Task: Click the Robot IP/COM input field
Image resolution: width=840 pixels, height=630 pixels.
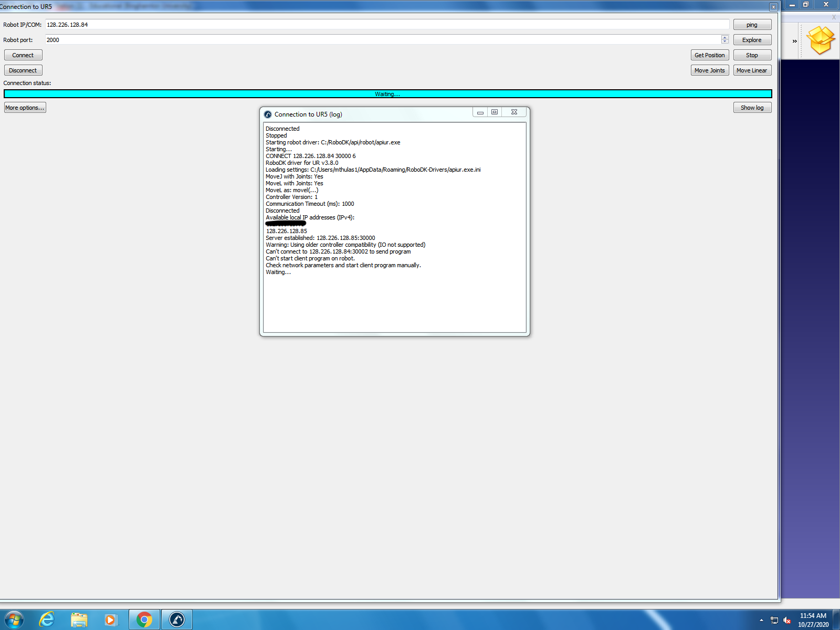Action: click(x=387, y=25)
